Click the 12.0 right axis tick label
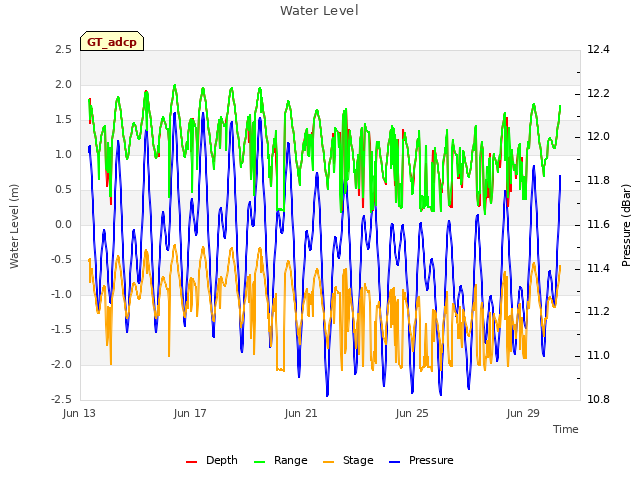 598,137
